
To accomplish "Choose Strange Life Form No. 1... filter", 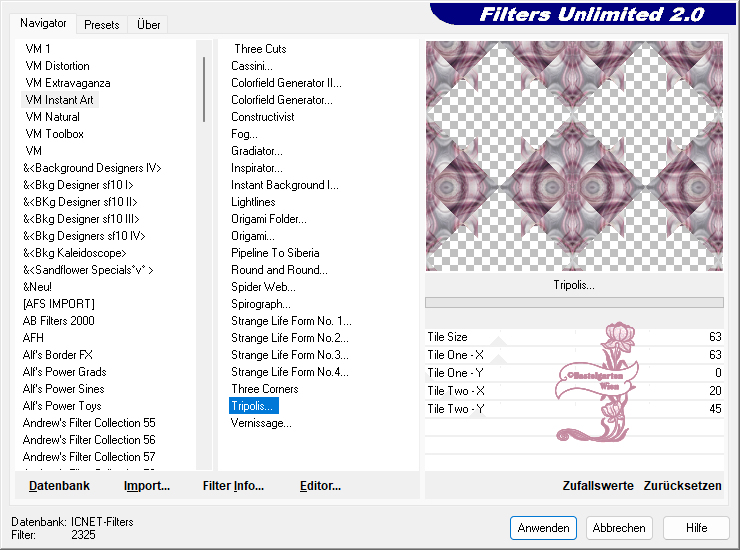I will point(291,321).
